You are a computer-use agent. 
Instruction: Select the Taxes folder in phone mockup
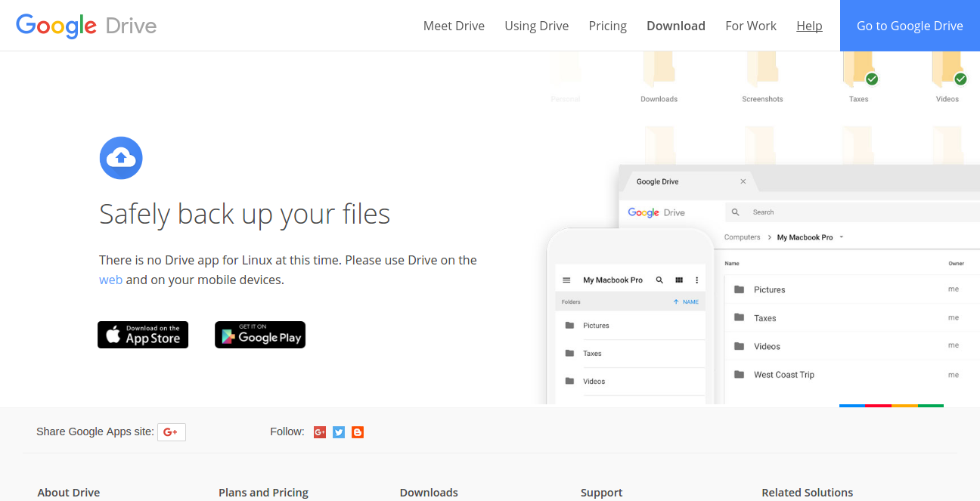[x=631, y=354]
